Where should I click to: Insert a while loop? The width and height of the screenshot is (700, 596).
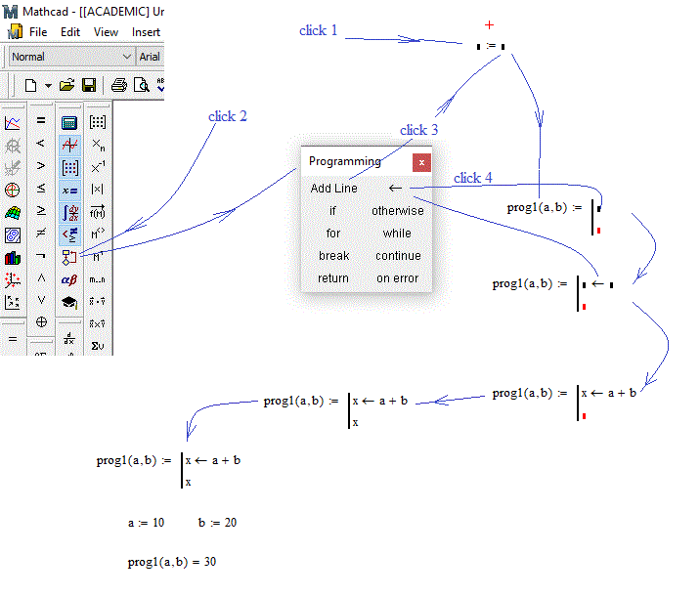click(397, 234)
